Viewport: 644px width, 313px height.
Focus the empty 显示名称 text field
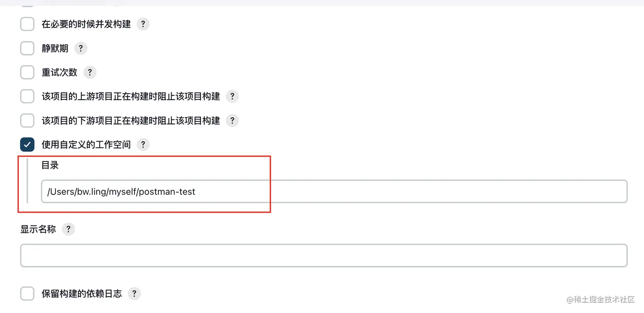pos(324,256)
